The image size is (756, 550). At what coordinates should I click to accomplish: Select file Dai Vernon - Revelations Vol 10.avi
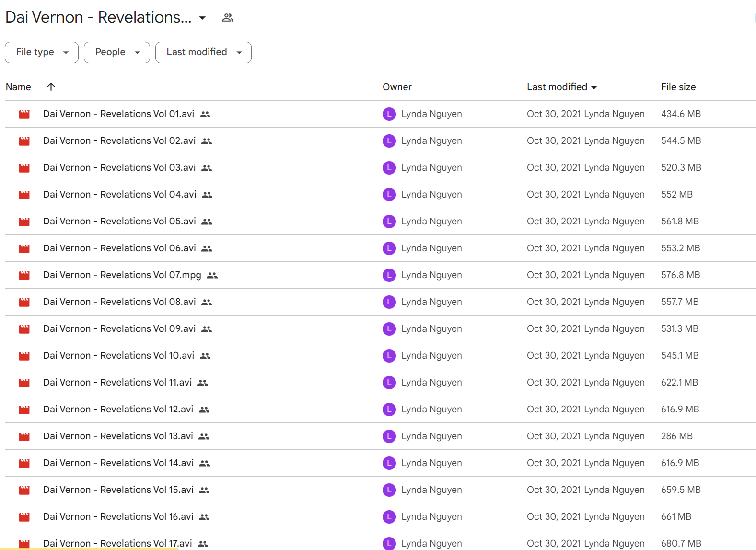(118, 356)
